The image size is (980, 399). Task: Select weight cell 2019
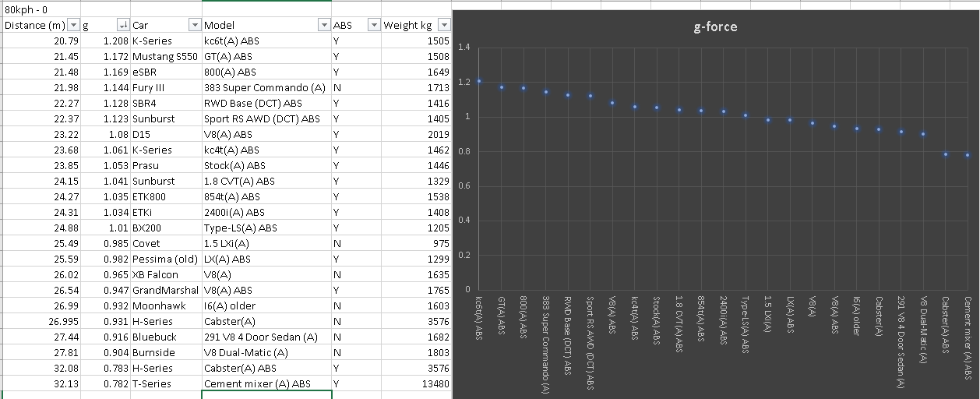click(x=416, y=134)
